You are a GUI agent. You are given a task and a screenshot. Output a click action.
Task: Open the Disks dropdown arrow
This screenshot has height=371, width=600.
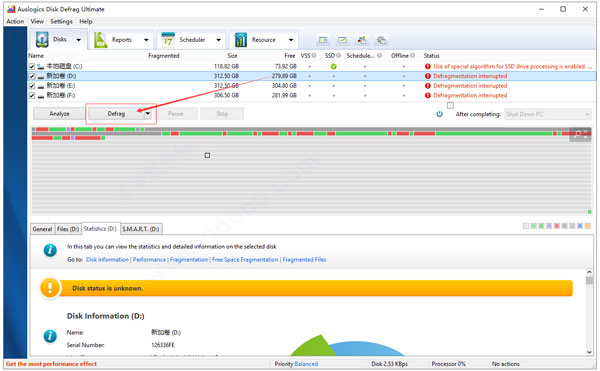(x=78, y=40)
